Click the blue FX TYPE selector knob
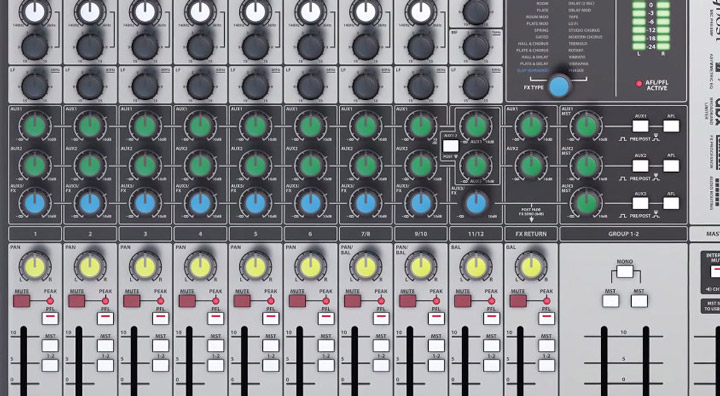 tap(559, 85)
